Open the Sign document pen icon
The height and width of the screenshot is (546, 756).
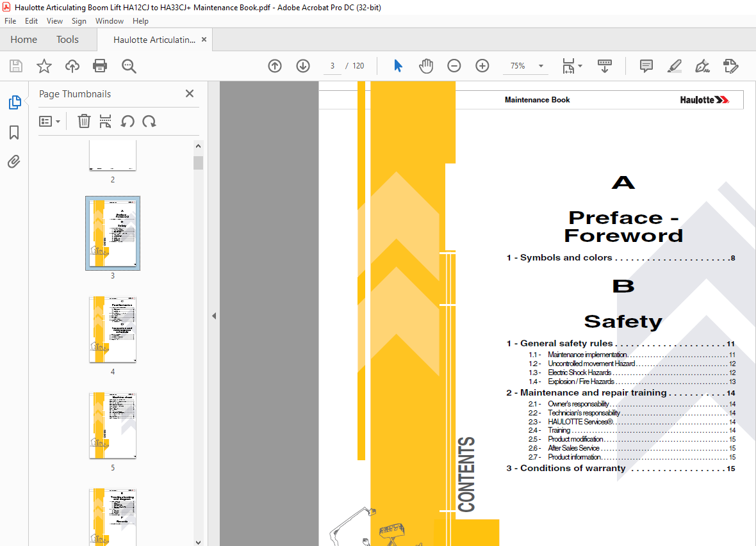click(702, 66)
